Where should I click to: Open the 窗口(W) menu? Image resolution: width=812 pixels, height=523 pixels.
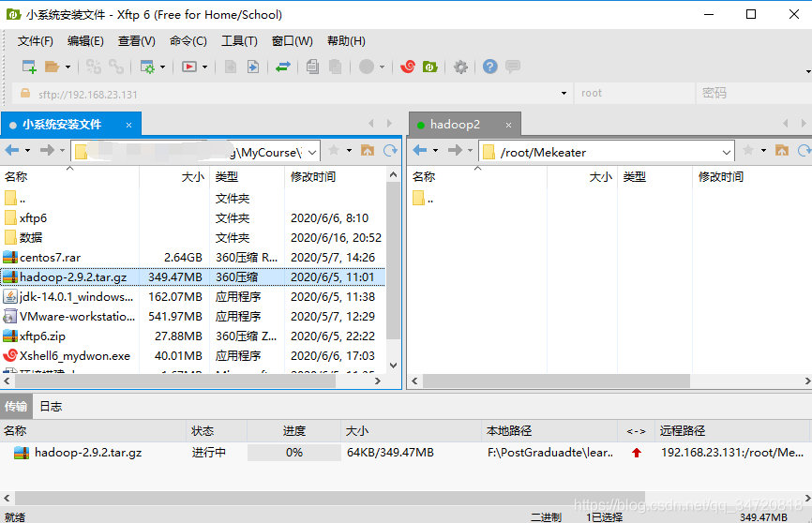[292, 41]
